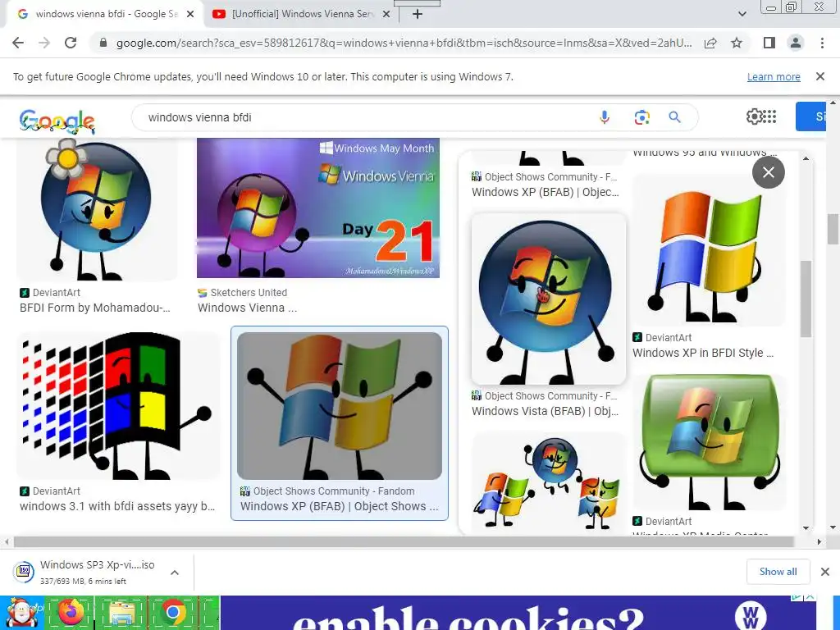This screenshot has width=840, height=630.
Task: Open the Google apps grid
Action: coord(769,116)
